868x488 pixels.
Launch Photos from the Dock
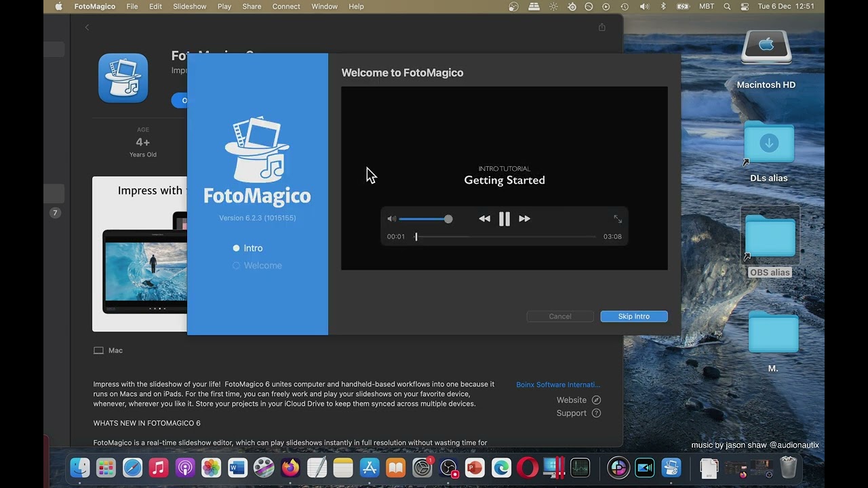[x=211, y=468]
